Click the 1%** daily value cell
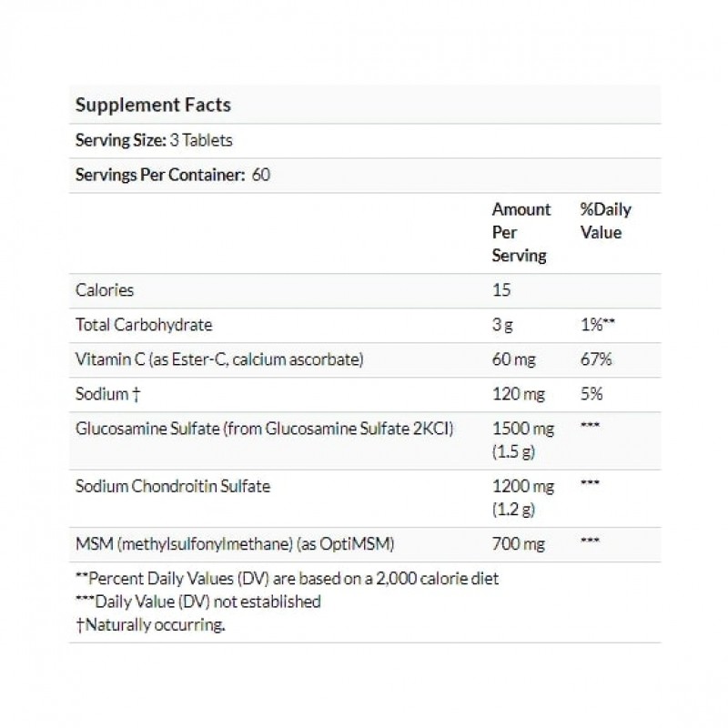The width and height of the screenshot is (728, 728). 597,325
